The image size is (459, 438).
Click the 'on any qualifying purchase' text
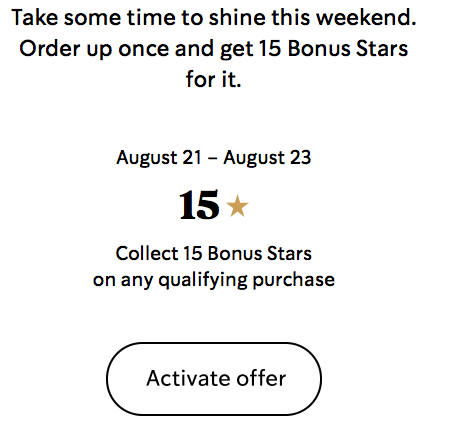pos(214,280)
